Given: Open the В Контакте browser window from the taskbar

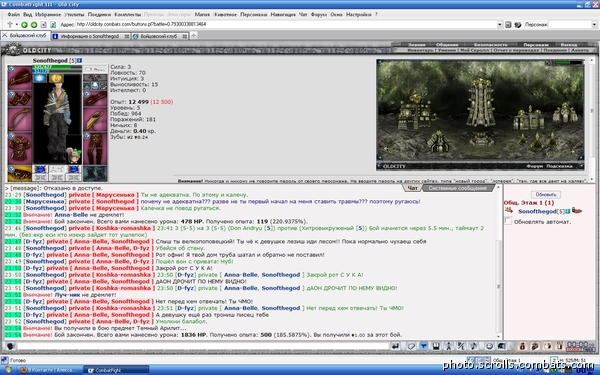Looking at the screenshot, I should [49, 370].
